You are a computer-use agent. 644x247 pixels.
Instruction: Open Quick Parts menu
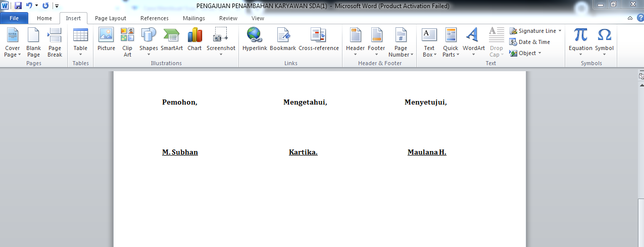451,42
